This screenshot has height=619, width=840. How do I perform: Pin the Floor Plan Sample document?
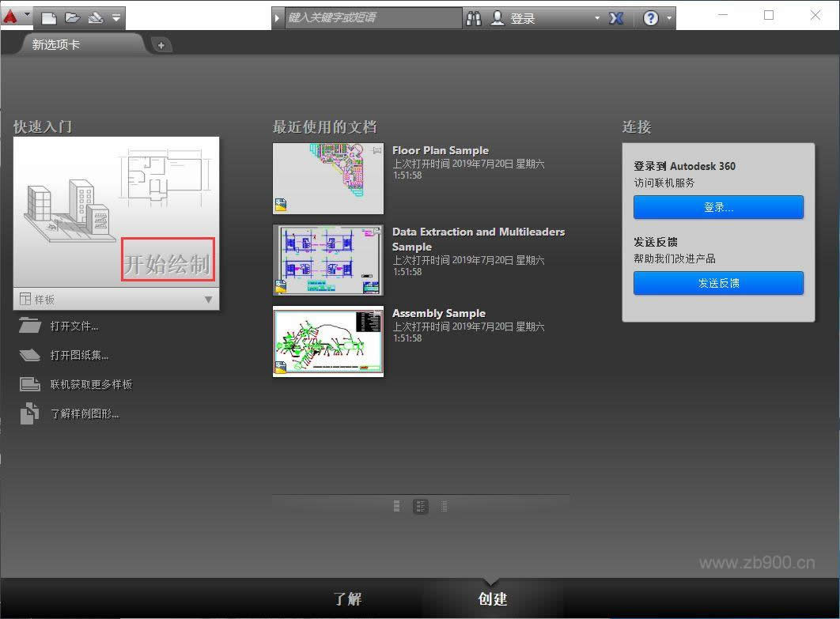coord(376,150)
